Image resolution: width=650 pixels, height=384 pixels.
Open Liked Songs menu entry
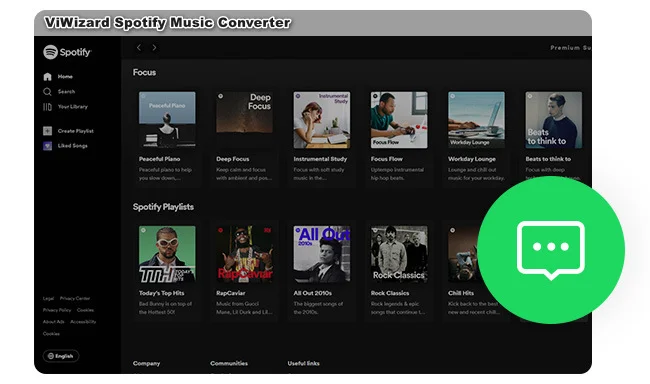[x=73, y=146]
